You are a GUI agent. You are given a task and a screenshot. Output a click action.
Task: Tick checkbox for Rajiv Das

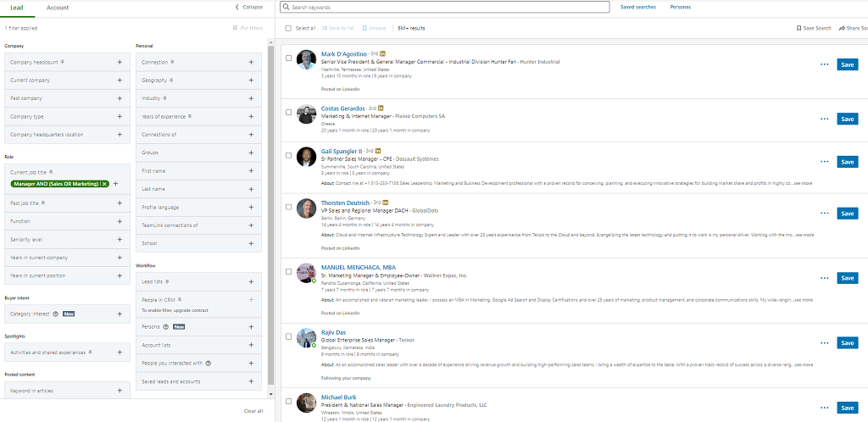(x=288, y=336)
